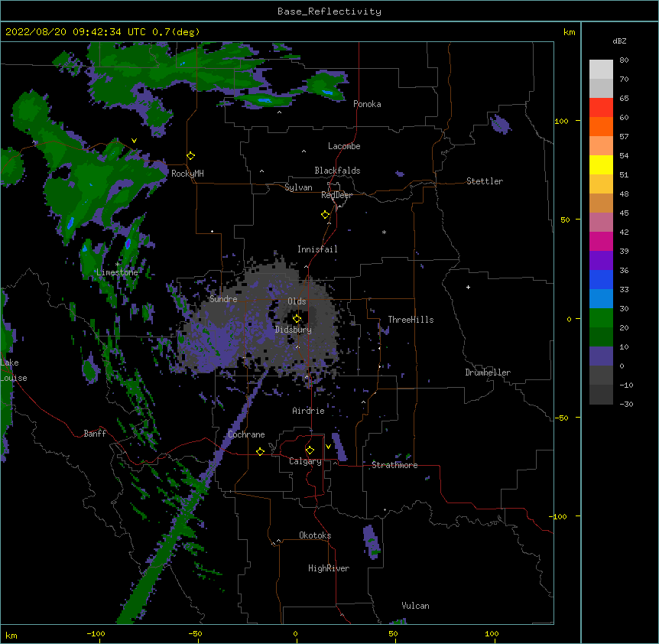The height and width of the screenshot is (644, 659).
Task: Click the RedDeer city label
Action: (x=336, y=195)
